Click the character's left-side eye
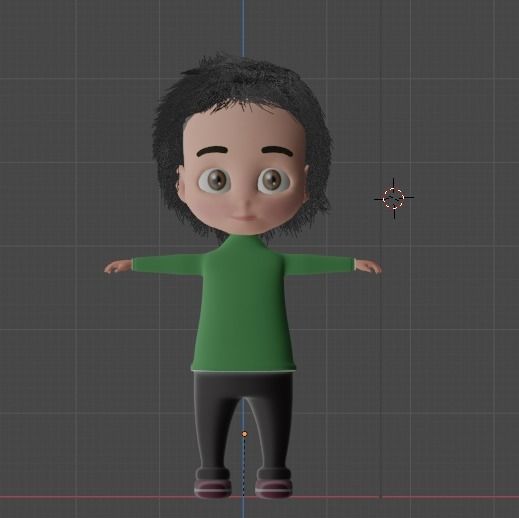Screen dimensions: 519x518 pyautogui.click(x=215, y=180)
